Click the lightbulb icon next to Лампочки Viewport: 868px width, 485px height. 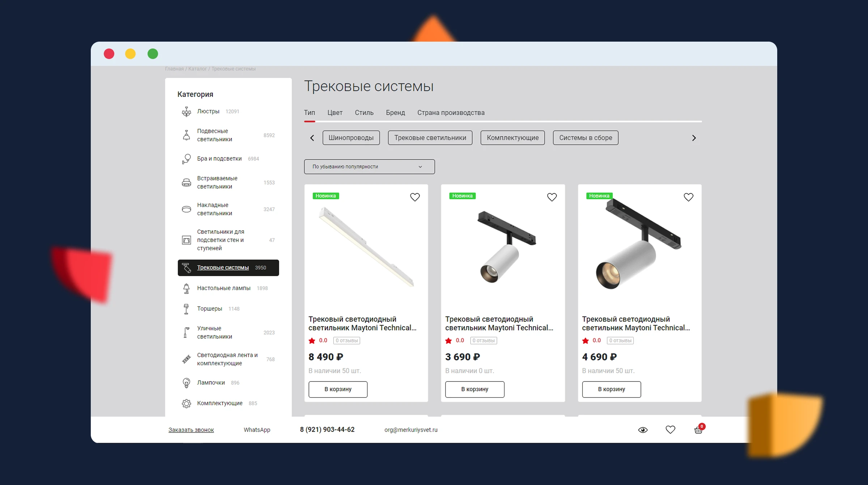186,383
